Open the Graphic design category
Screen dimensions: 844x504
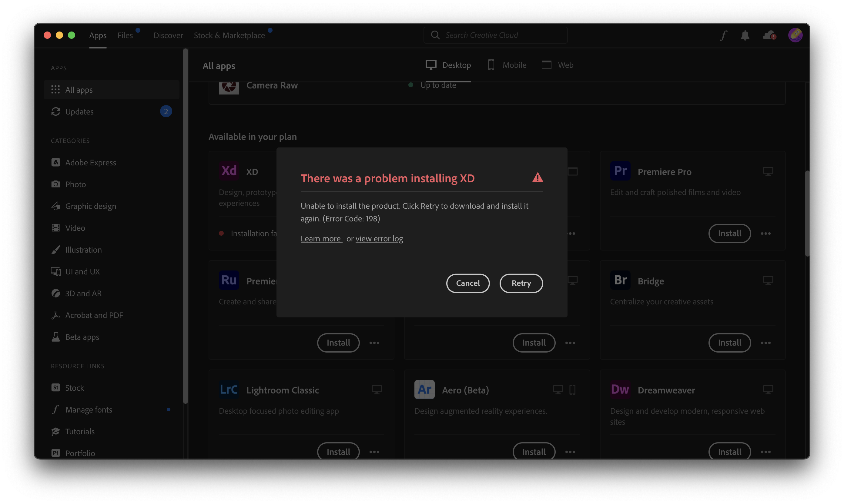point(112,206)
